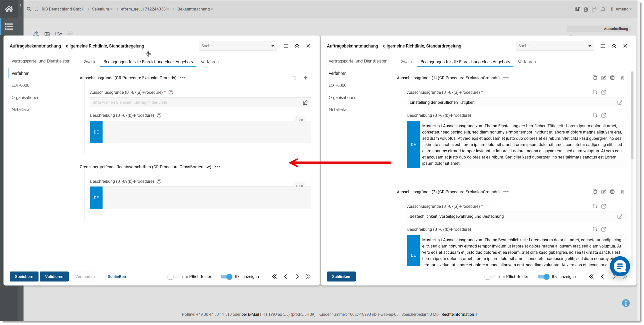Jump to first page arrow in left dialog
The height and width of the screenshot is (325, 644).
coord(275,276)
